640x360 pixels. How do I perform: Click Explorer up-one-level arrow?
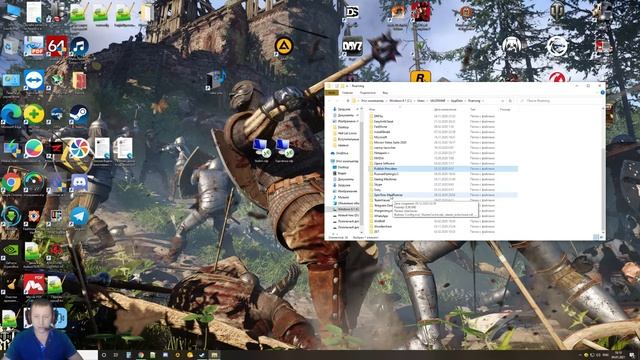pyautogui.click(x=348, y=100)
